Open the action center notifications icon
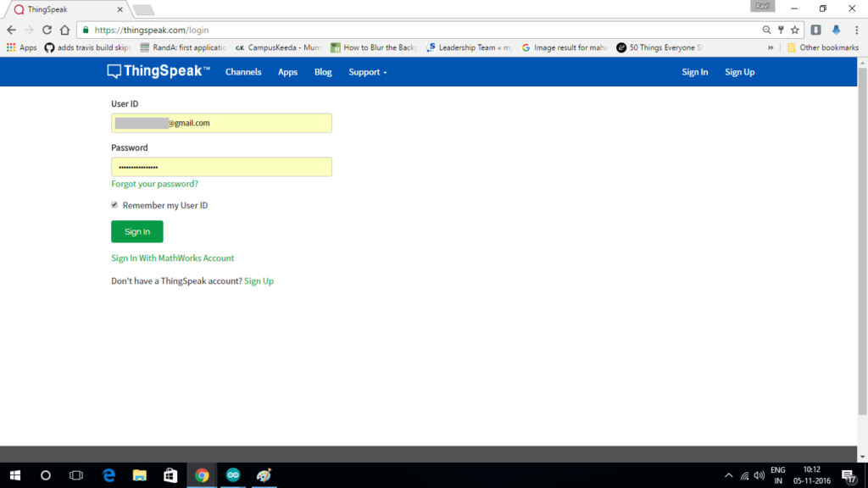Image resolution: width=868 pixels, height=488 pixels. pyautogui.click(x=849, y=476)
